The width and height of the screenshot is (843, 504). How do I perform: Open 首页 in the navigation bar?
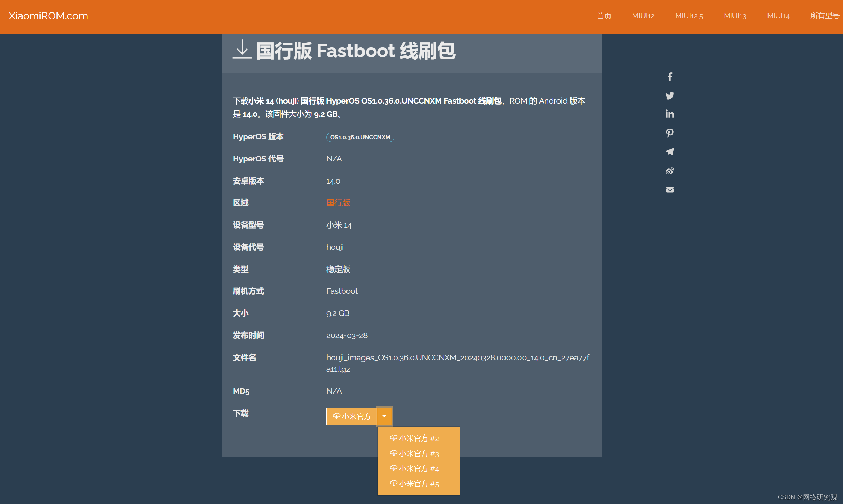click(604, 16)
